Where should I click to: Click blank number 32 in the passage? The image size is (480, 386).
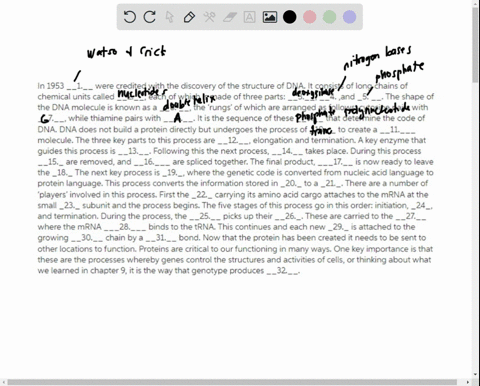[283, 271]
